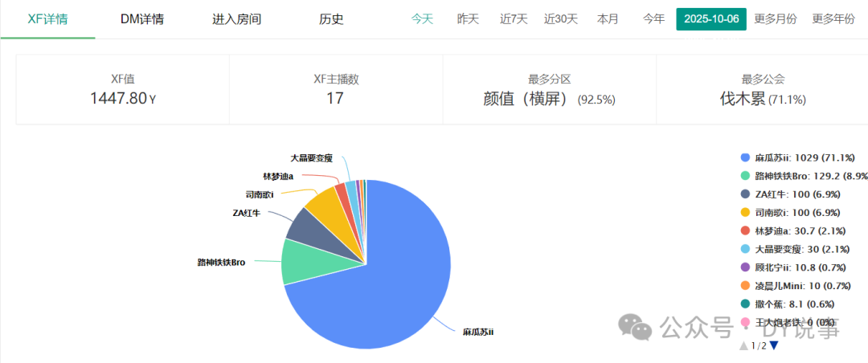
Task: Toggle 撒个蕉 legend entry
Action: pos(787,304)
